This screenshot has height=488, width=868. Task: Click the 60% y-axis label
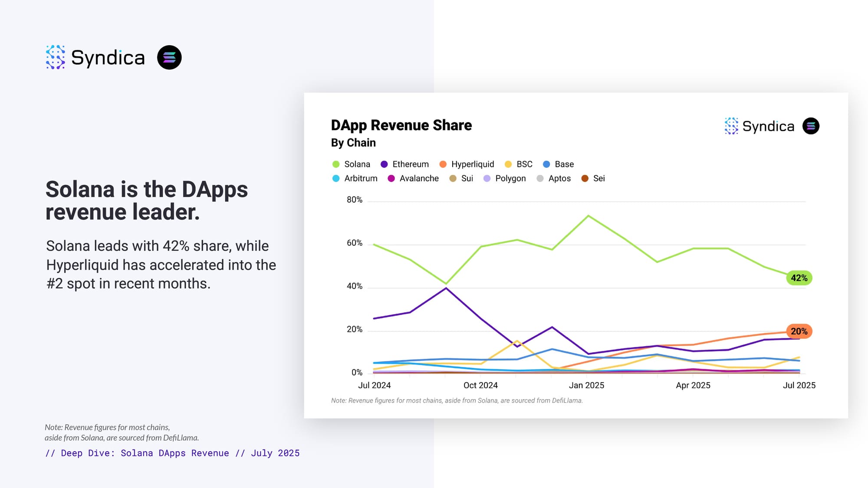point(354,243)
